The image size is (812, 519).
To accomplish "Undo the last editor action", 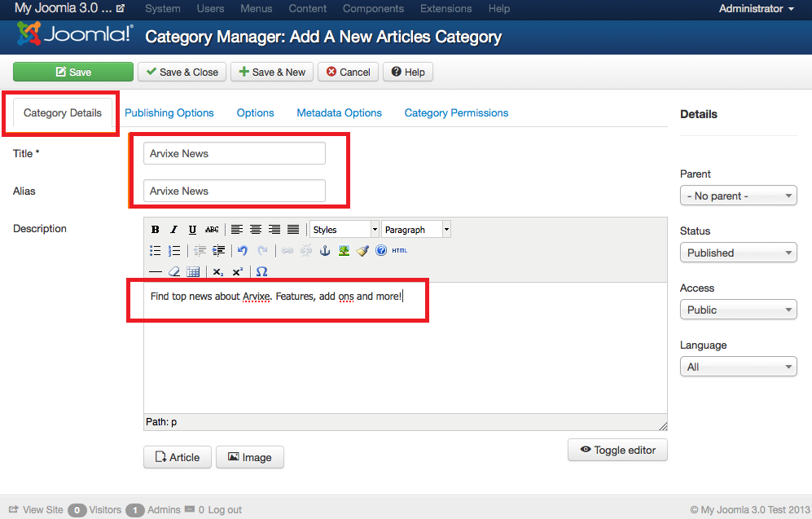I will point(243,251).
